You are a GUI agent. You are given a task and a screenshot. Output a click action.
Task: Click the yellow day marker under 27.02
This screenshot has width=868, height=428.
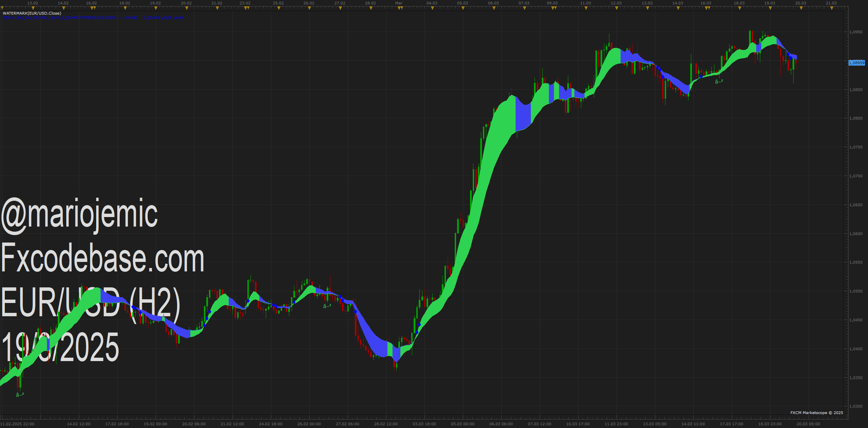point(340,8)
